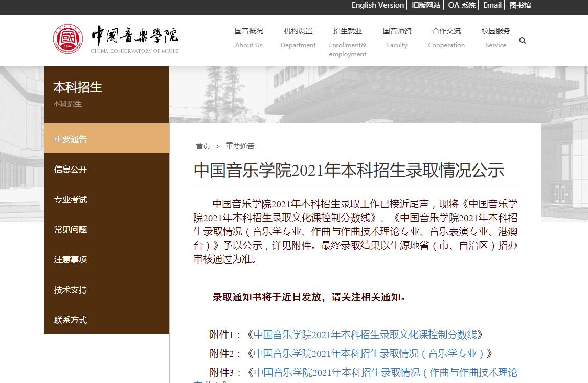Screen dimensions: 588x383
Task: Click the 首页 breadcrumb link
Action: (x=203, y=146)
